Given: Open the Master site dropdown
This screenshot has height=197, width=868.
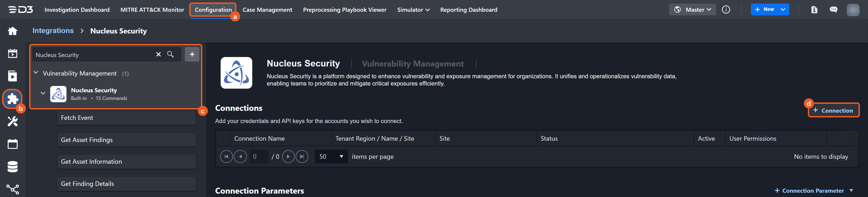Looking at the screenshot, I should 692,10.
